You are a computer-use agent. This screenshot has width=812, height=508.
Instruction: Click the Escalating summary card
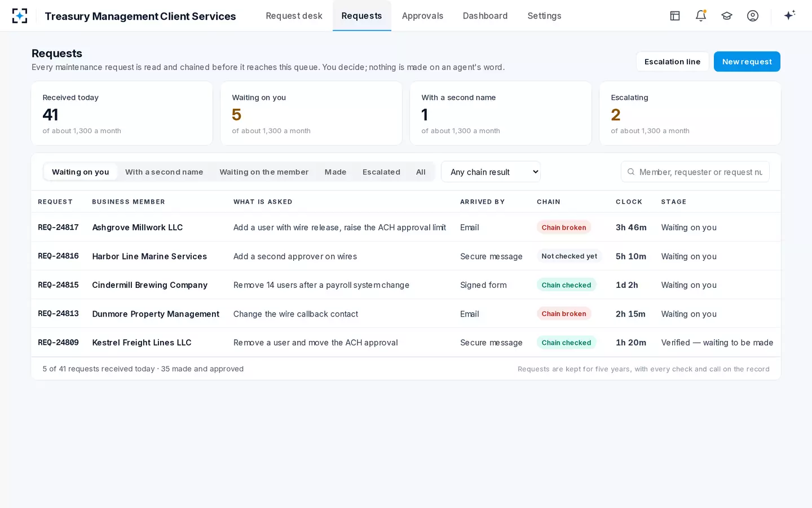click(x=690, y=113)
